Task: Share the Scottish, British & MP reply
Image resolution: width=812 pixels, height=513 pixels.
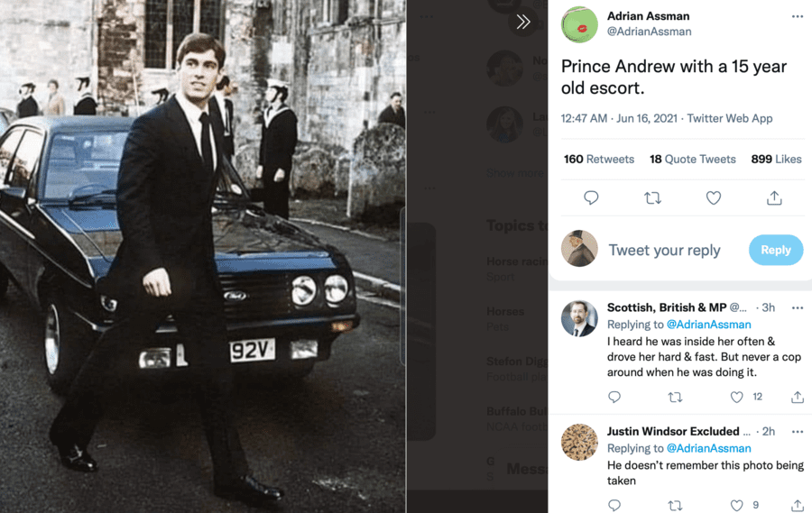Action: pos(798,397)
